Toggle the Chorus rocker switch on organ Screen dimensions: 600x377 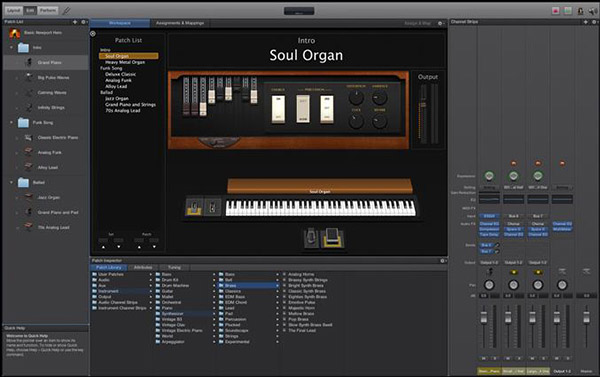(278, 109)
